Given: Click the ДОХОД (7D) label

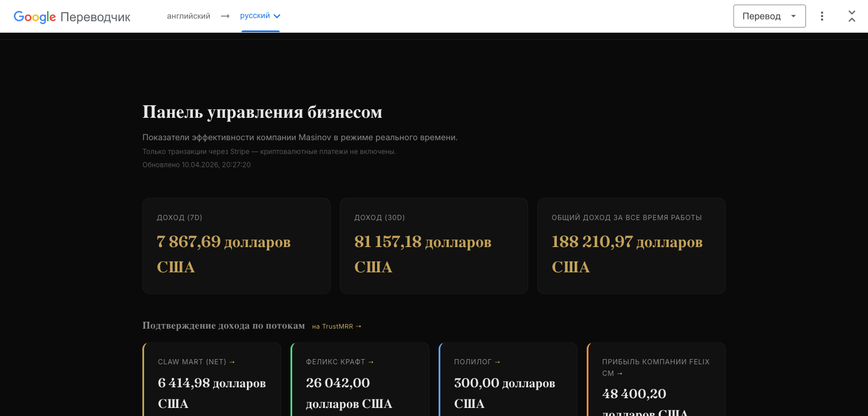Looking at the screenshot, I should (x=180, y=218).
